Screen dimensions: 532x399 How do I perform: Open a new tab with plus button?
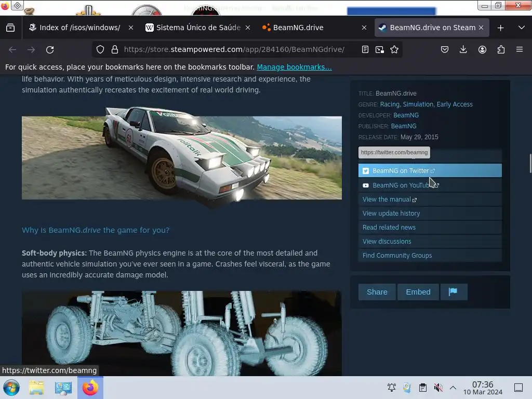coord(500,28)
